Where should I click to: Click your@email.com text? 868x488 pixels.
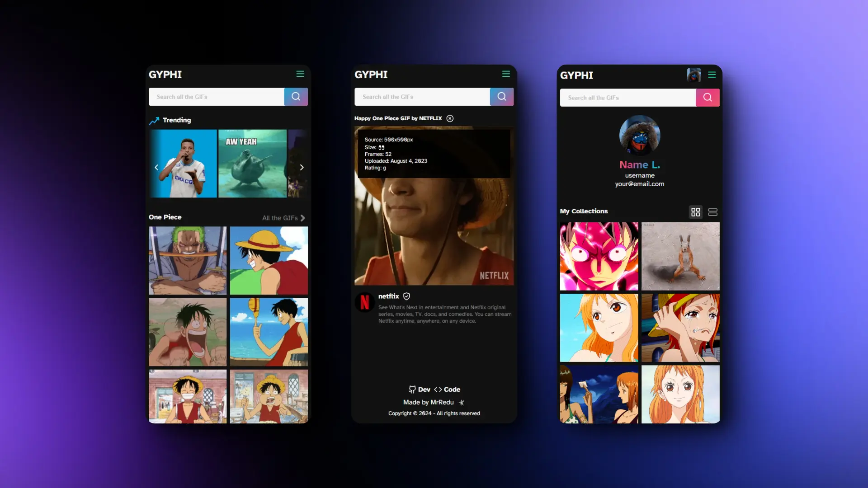640,184
